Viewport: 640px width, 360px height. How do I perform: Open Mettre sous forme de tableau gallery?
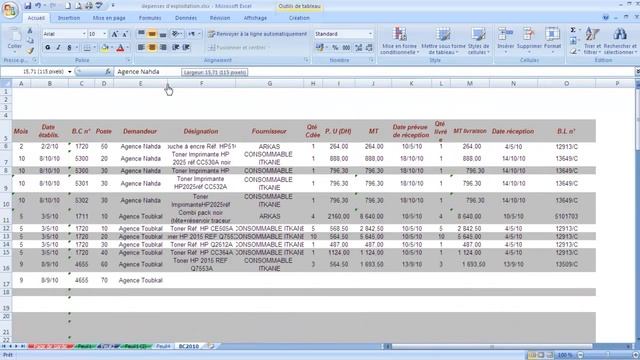[443, 40]
